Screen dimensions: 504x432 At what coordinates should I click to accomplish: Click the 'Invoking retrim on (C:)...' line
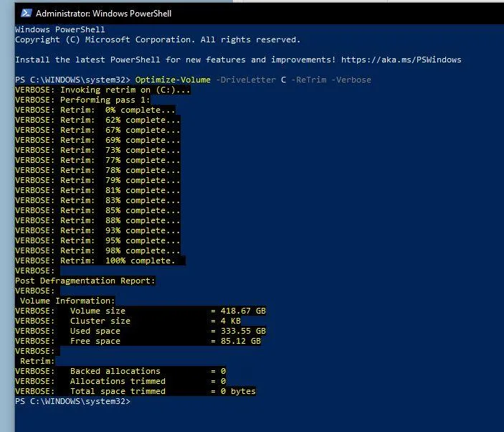[103, 90]
